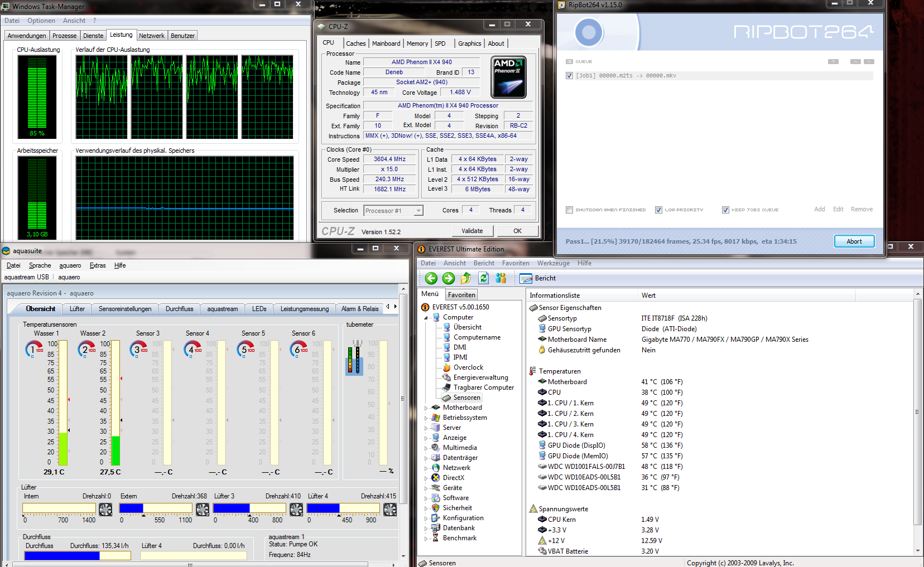Click the Add link in RipBot264
The width and height of the screenshot is (924, 567).
point(820,210)
